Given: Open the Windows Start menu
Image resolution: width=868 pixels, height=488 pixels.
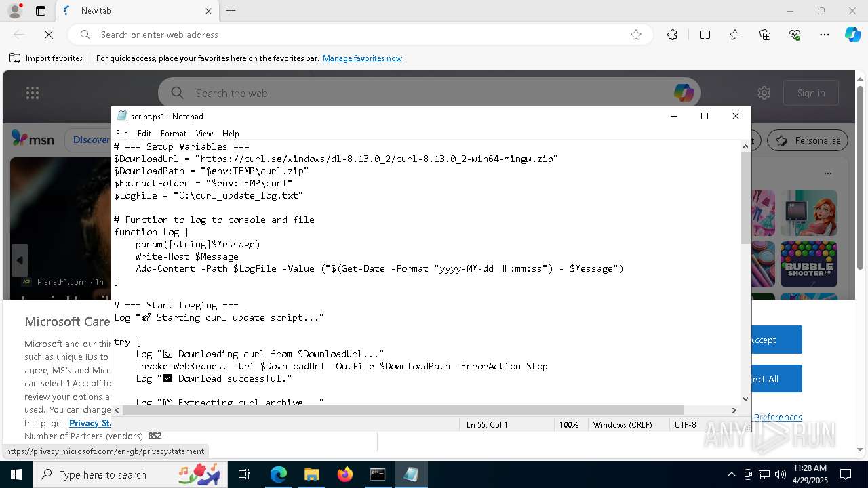Looking at the screenshot, I should (16, 474).
